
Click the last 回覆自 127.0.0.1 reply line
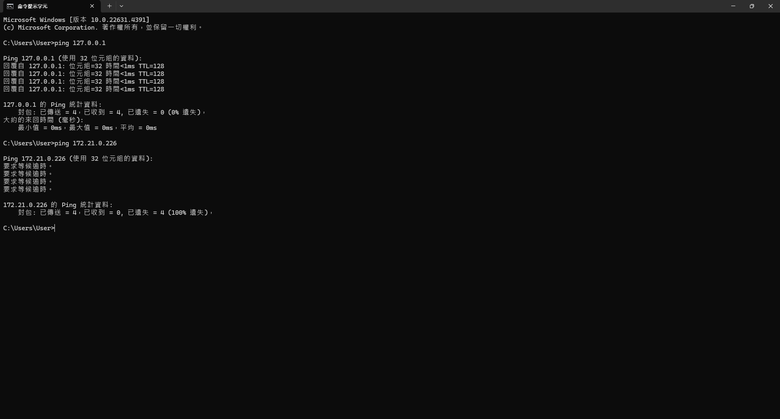84,89
